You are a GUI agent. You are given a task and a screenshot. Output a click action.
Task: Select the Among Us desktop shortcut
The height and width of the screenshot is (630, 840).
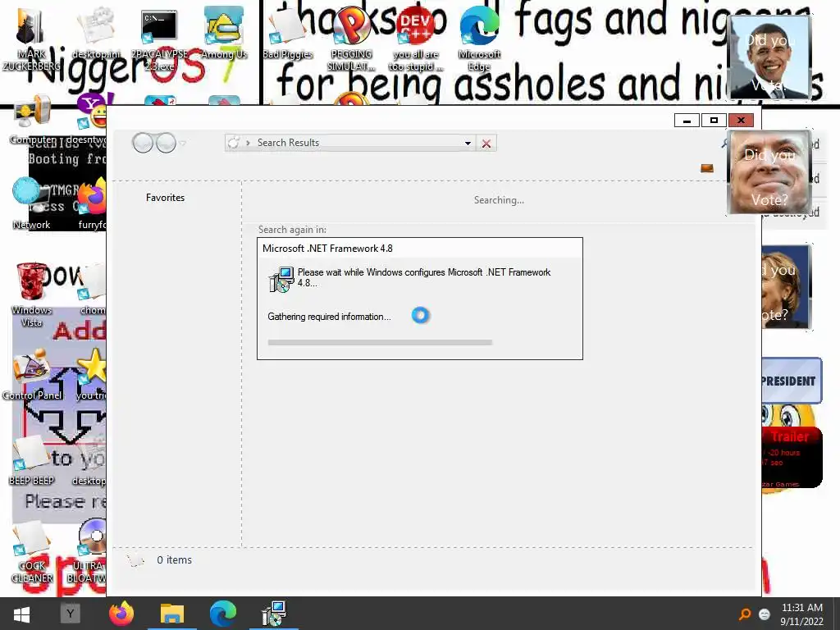224,33
